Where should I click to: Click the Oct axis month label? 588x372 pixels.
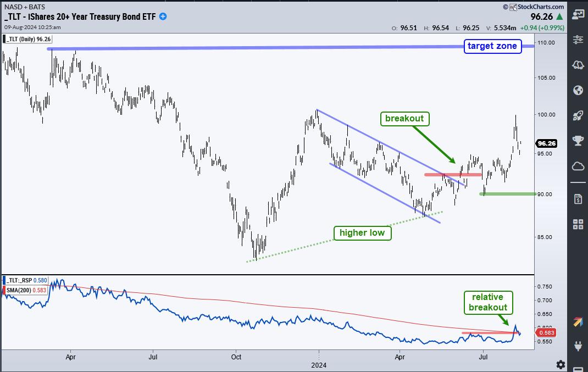(236, 357)
